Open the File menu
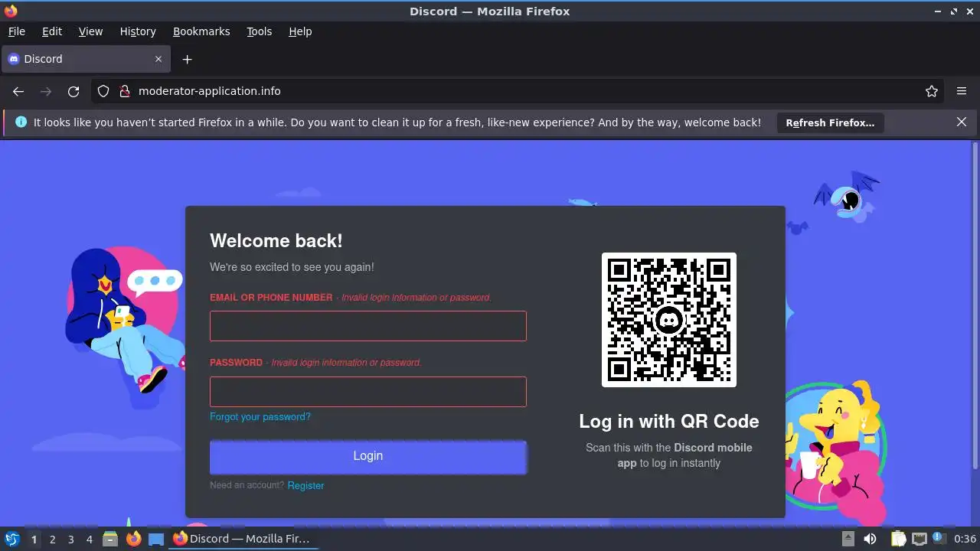 pos(16,31)
